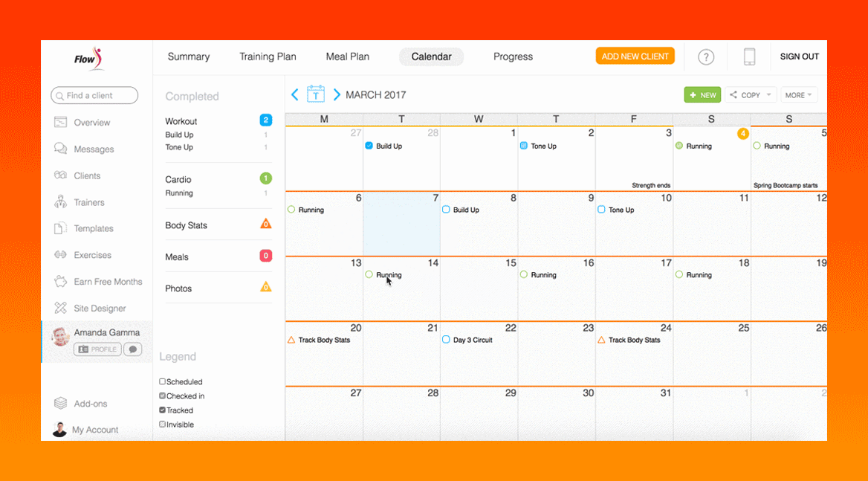Image resolution: width=868 pixels, height=481 pixels.
Task: Open the Copy dropdown menu
Action: pyautogui.click(x=751, y=95)
